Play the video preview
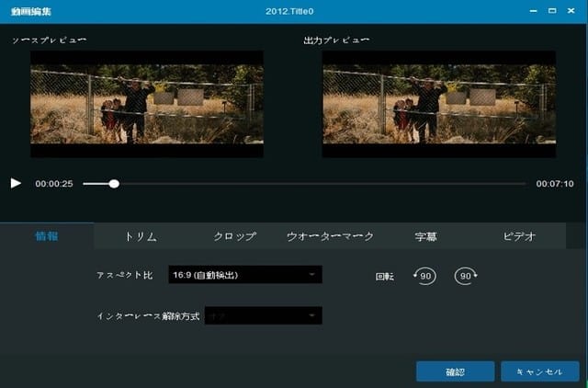Viewport: 588px width, 388px height. 16,183
